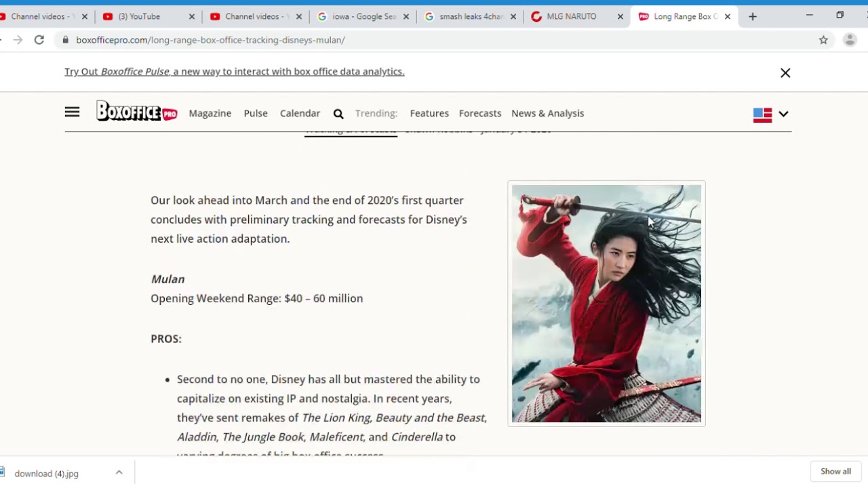The image size is (868, 488).
Task: Click the MLG NARUTO tab favicon
Action: point(536,16)
